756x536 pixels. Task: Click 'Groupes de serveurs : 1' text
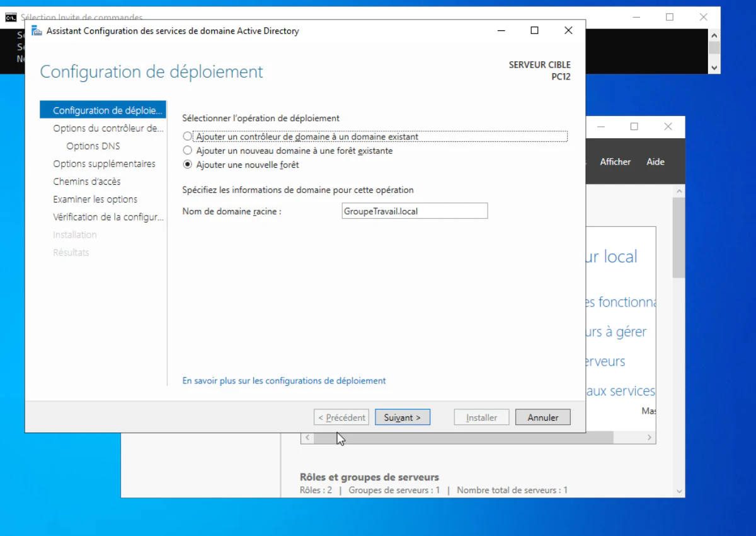(x=394, y=490)
